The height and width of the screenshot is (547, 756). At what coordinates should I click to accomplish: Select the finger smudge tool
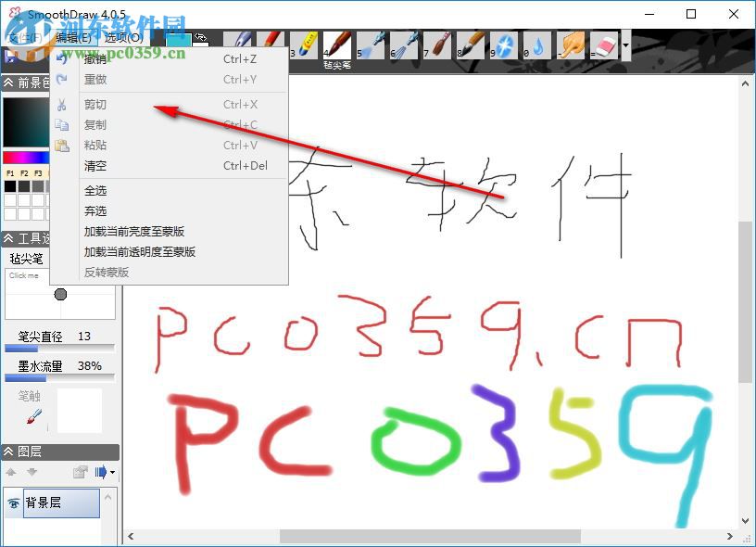(x=569, y=44)
